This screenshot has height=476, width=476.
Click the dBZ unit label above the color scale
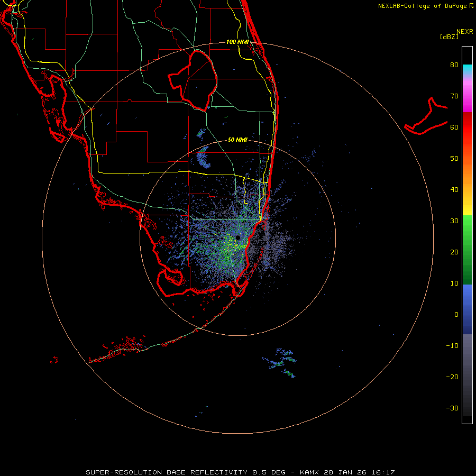tap(449, 37)
